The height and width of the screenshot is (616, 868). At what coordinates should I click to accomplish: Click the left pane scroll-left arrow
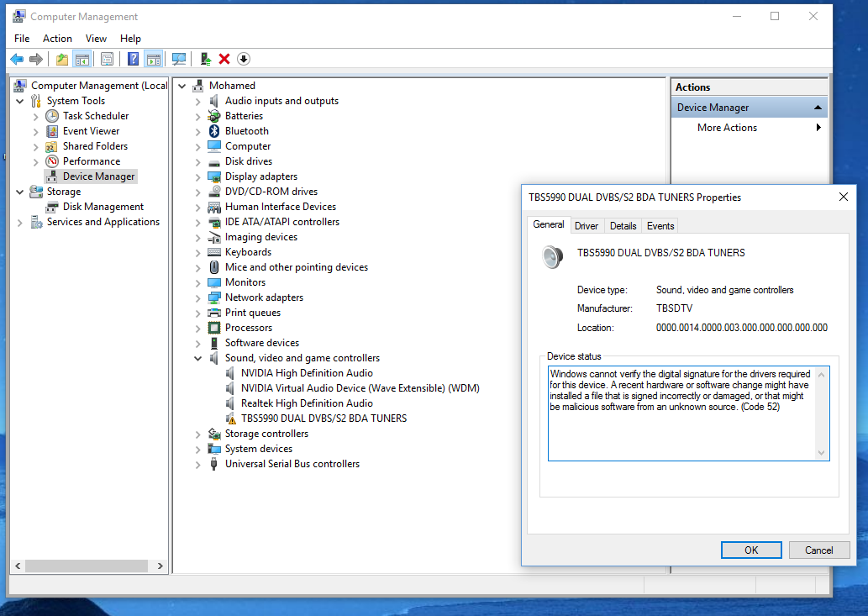tap(18, 566)
